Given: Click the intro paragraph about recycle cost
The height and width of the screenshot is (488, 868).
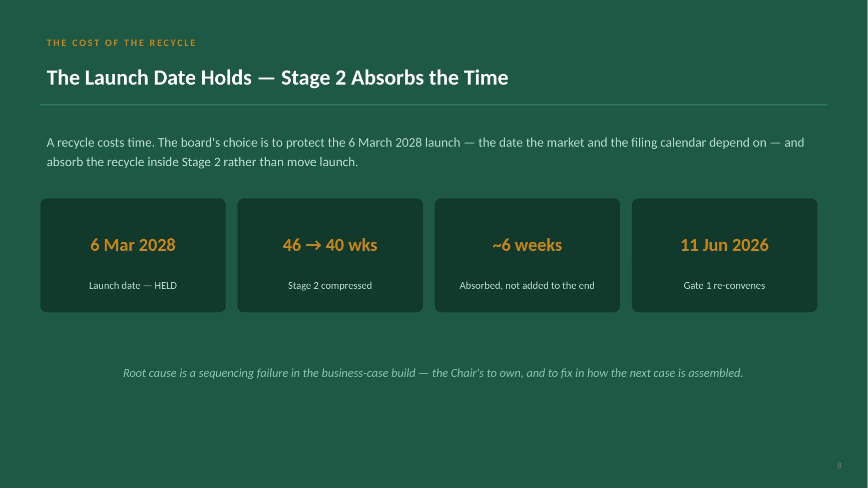Looking at the screenshot, I should [425, 152].
